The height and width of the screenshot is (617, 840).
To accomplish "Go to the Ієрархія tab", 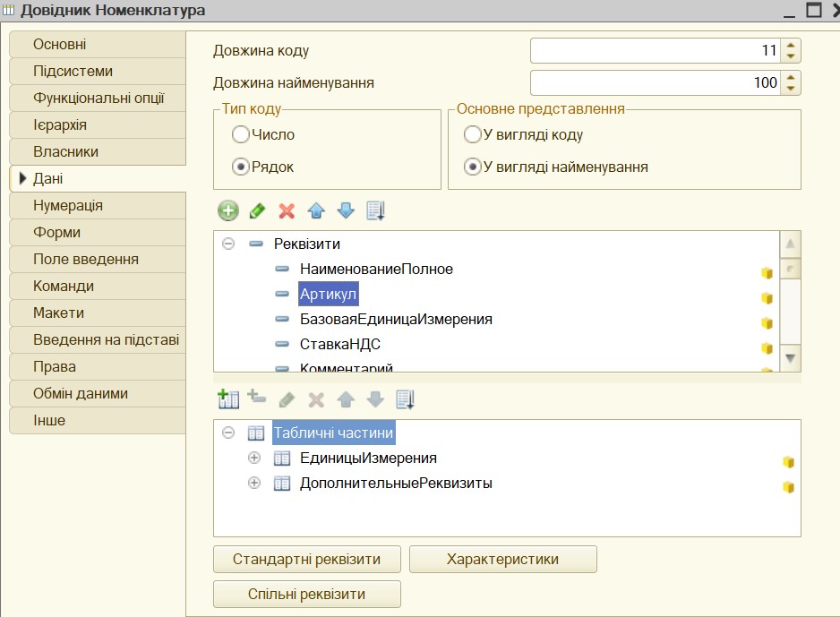I will [x=98, y=124].
